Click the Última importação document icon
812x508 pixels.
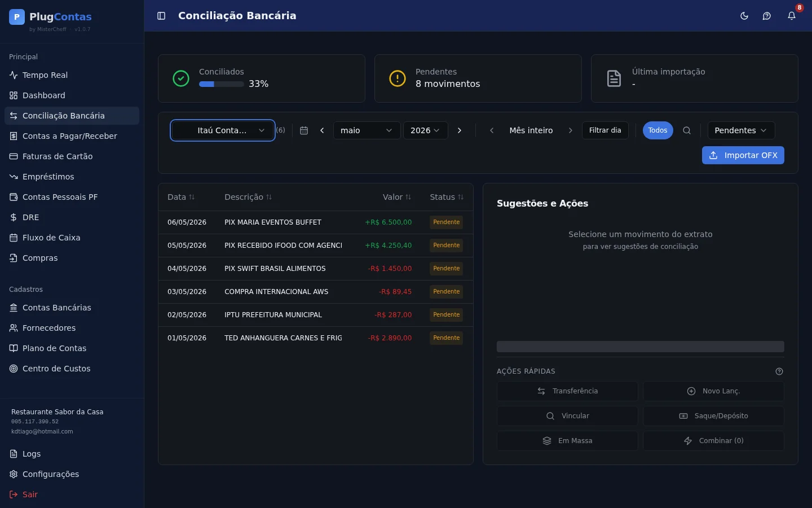pos(614,78)
